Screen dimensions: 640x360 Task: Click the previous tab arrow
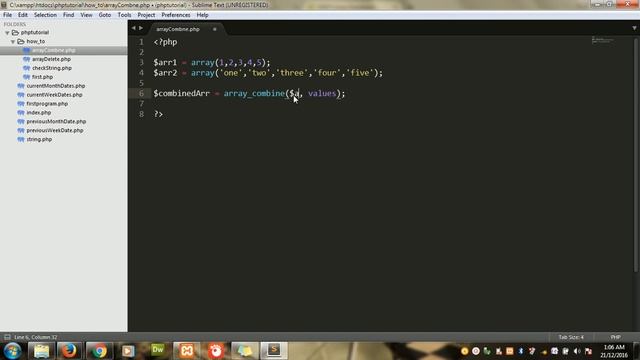click(x=133, y=28)
